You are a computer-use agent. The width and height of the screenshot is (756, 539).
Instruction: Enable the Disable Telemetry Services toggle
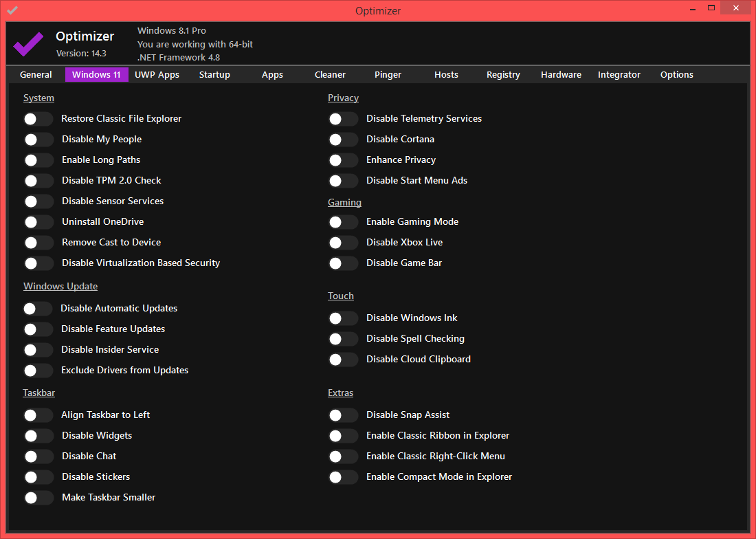343,119
